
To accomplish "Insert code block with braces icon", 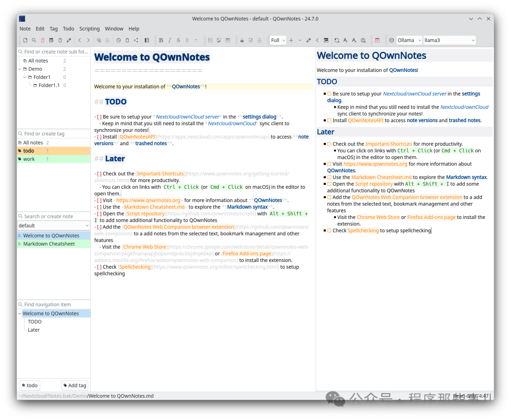I will [x=187, y=40].
